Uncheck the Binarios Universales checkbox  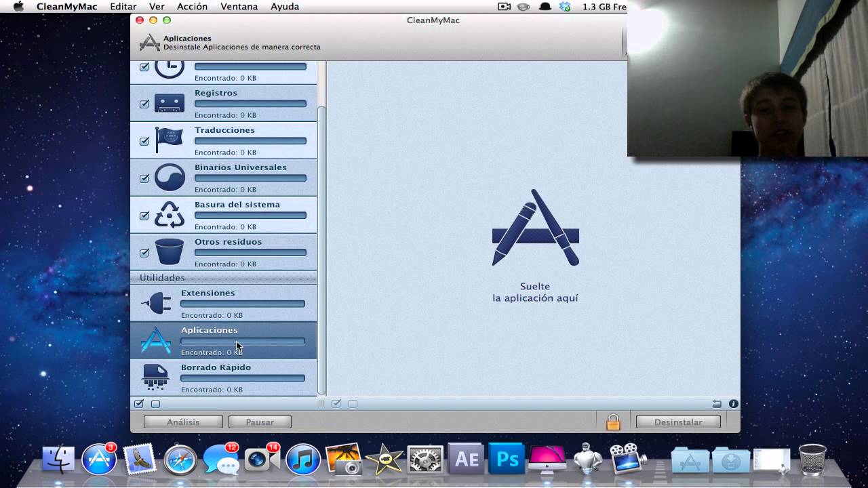point(144,179)
